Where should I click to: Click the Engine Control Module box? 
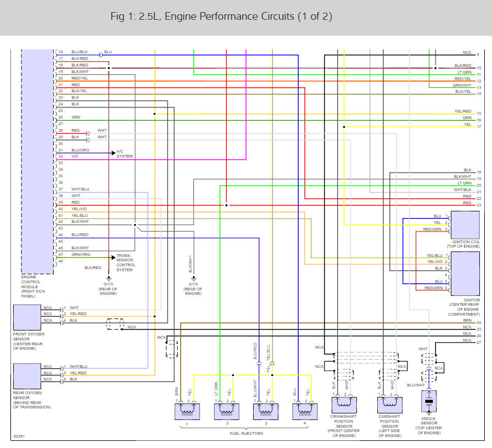tap(38, 161)
